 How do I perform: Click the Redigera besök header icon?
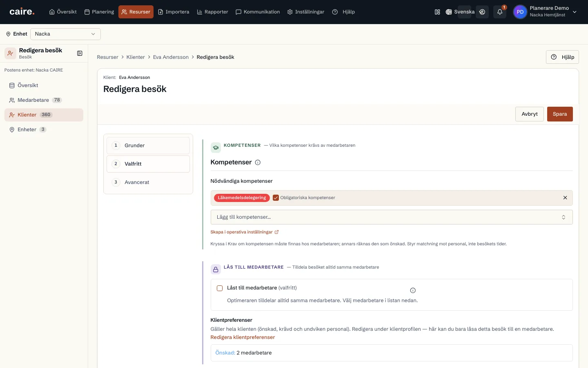click(10, 53)
